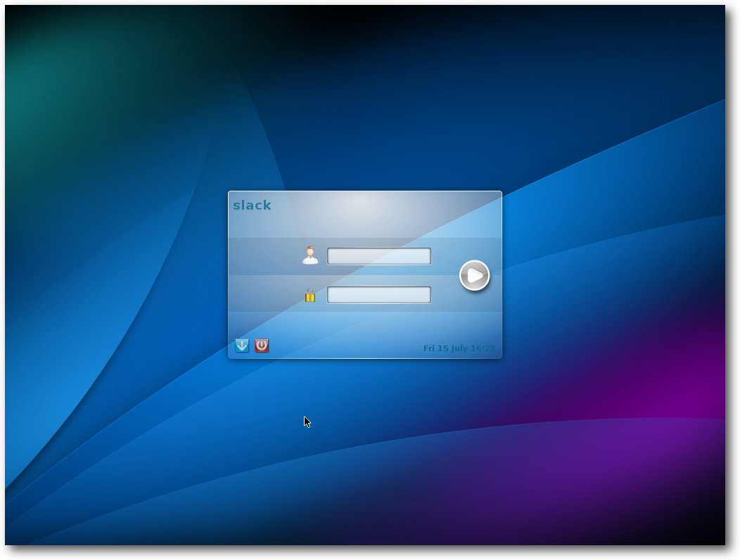This screenshot has height=560, width=740.
Task: Click the 'slack' hostname text
Action: pyautogui.click(x=252, y=205)
